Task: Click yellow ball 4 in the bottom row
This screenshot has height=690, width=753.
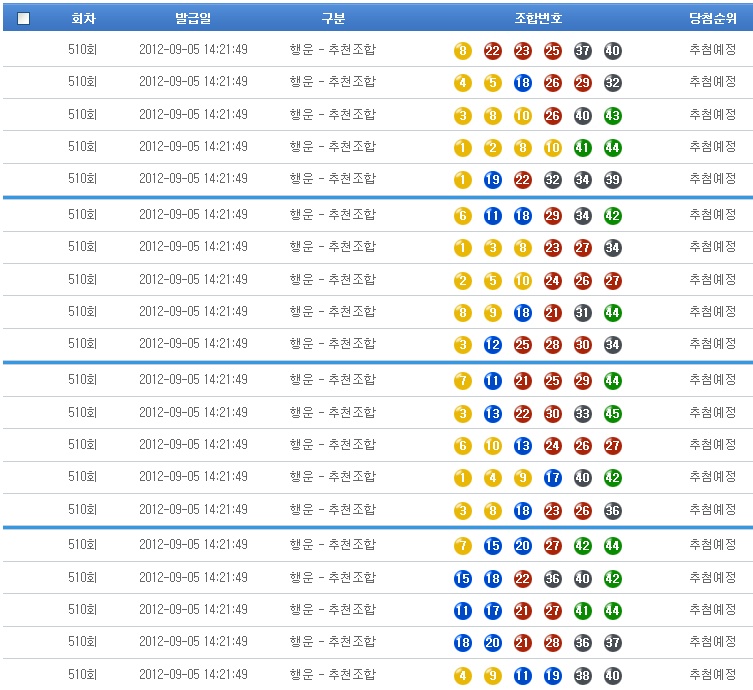Action: pos(462,676)
